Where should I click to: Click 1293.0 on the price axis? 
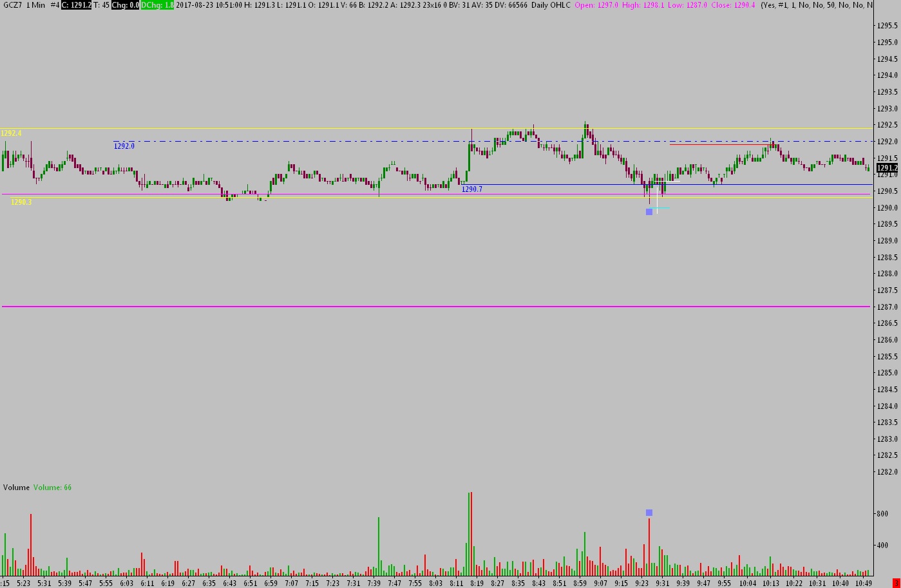click(887, 109)
